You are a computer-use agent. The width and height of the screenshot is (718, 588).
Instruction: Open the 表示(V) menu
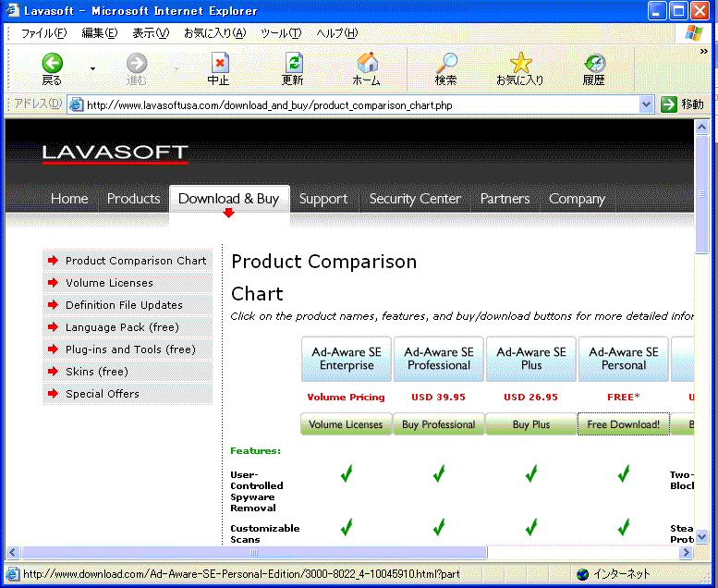151,33
